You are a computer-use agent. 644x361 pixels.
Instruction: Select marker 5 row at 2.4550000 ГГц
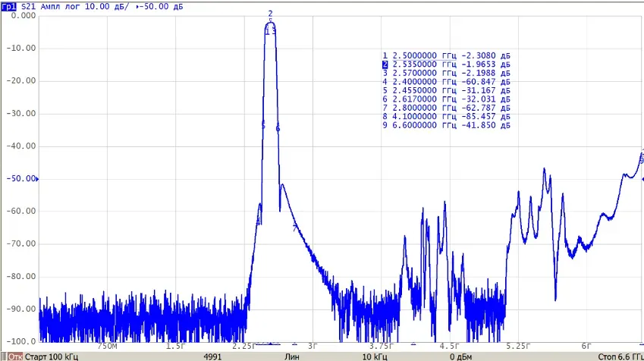pos(446,90)
